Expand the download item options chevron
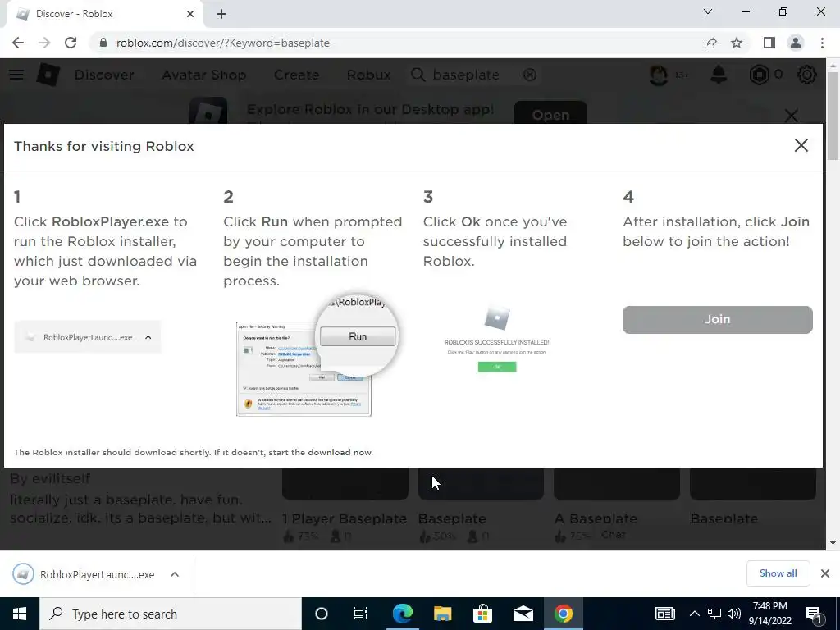This screenshot has width=840, height=630. pos(175,574)
